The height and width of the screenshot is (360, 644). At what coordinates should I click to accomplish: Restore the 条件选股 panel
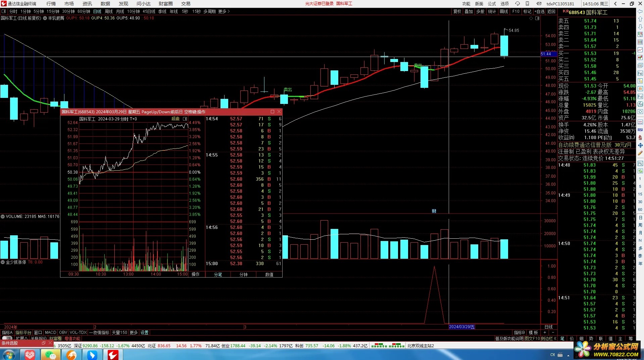tap(43, 343)
